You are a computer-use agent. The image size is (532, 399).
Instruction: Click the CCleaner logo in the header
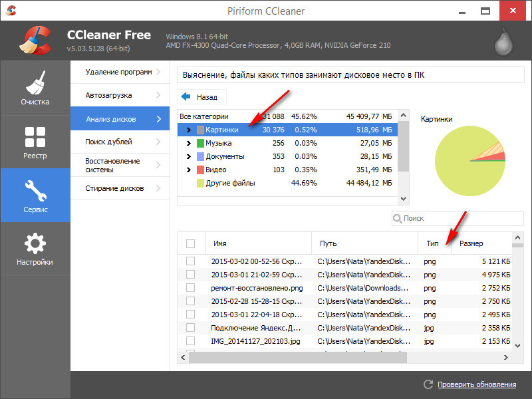tap(35, 41)
